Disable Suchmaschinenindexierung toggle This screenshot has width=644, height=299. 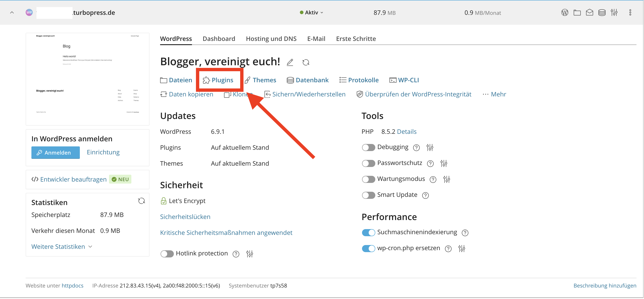click(368, 232)
